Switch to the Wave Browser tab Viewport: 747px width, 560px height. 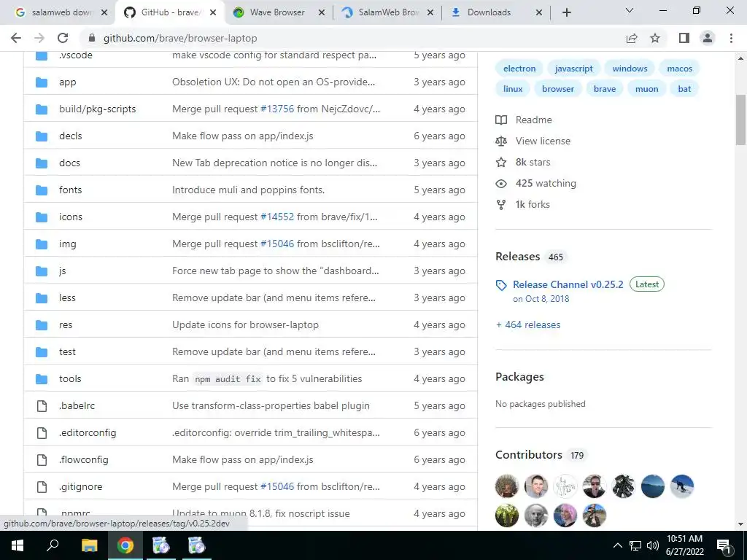(277, 12)
